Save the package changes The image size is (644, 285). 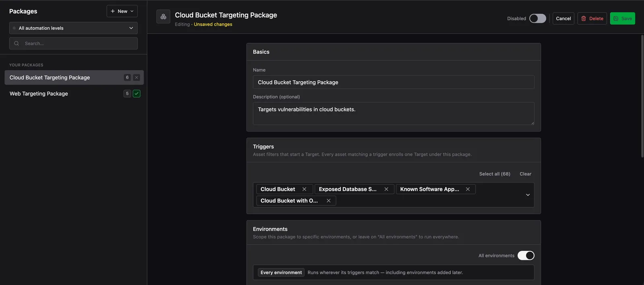click(622, 19)
